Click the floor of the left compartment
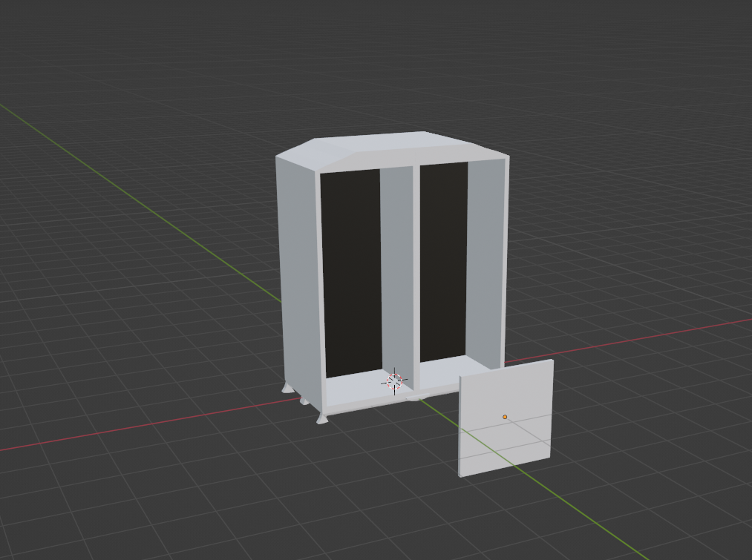Viewport: 752px width, 560px height. pyautogui.click(x=356, y=386)
